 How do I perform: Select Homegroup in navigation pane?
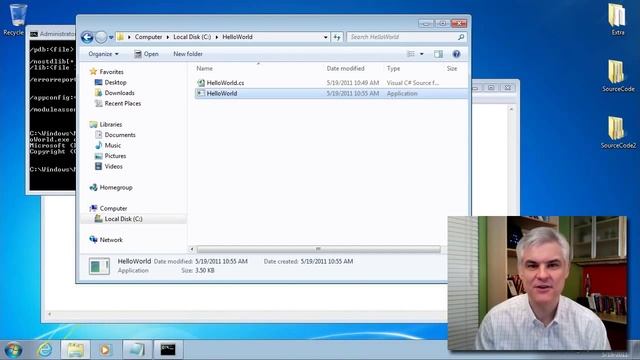[x=116, y=188]
